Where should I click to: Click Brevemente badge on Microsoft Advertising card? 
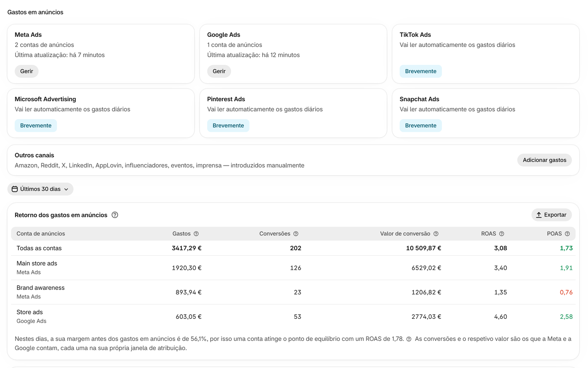pos(36,126)
